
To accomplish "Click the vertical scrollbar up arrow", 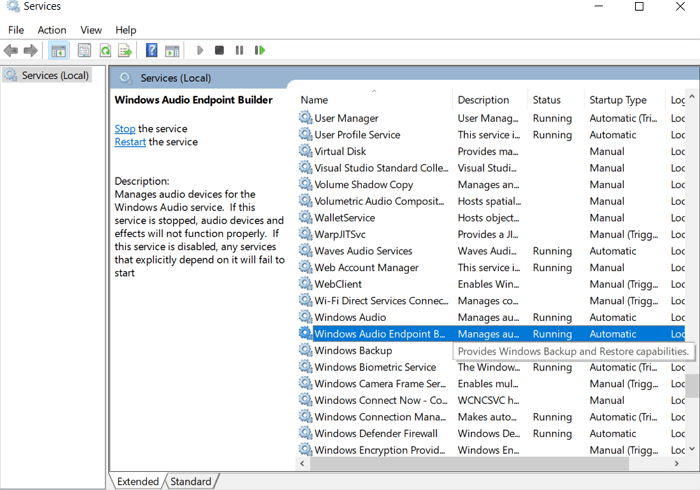I will [x=692, y=96].
